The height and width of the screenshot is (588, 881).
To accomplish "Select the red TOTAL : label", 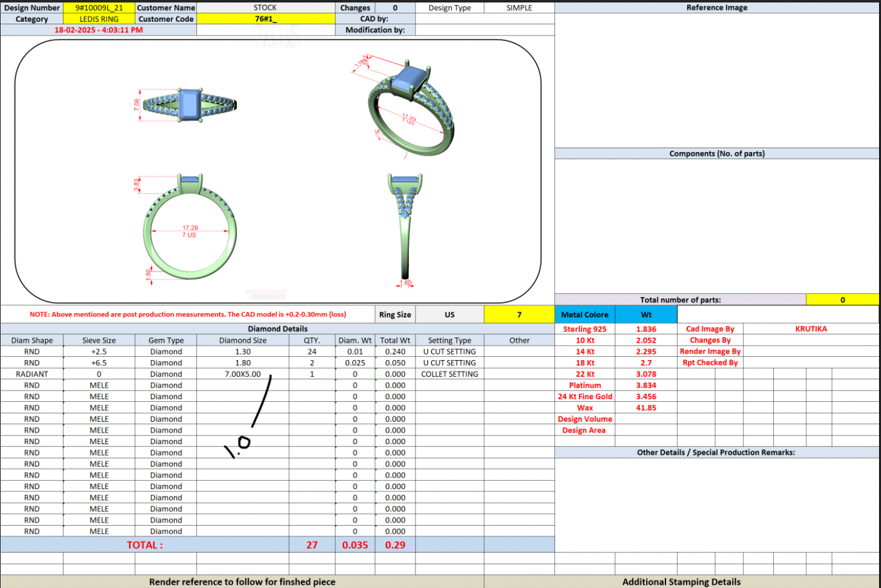I will [145, 545].
